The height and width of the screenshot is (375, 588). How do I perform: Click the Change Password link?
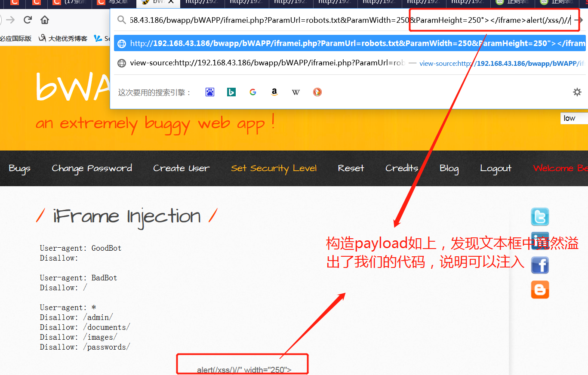(x=92, y=168)
